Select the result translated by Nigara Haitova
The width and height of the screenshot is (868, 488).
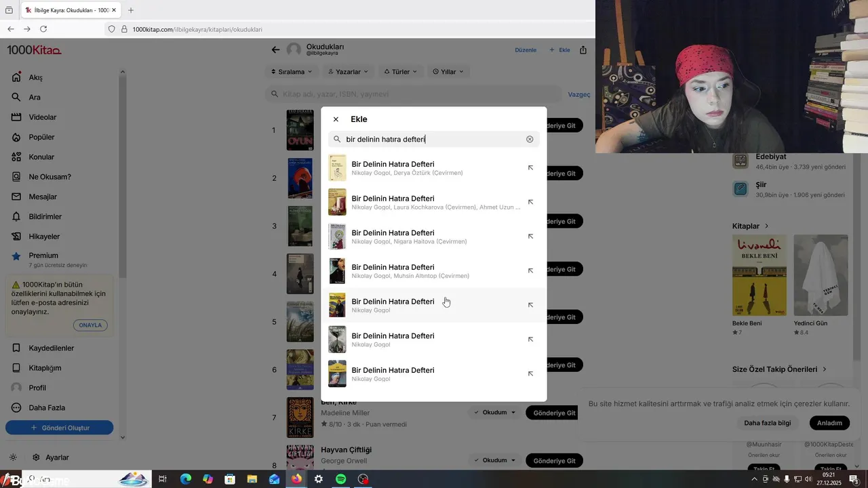tap(434, 237)
